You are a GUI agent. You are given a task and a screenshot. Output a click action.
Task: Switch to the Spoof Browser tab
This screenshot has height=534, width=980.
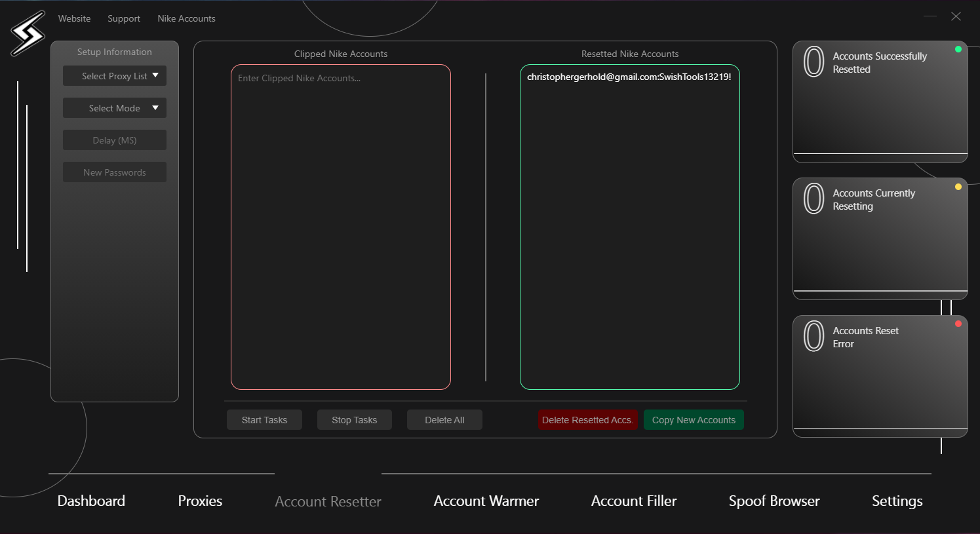pos(774,501)
